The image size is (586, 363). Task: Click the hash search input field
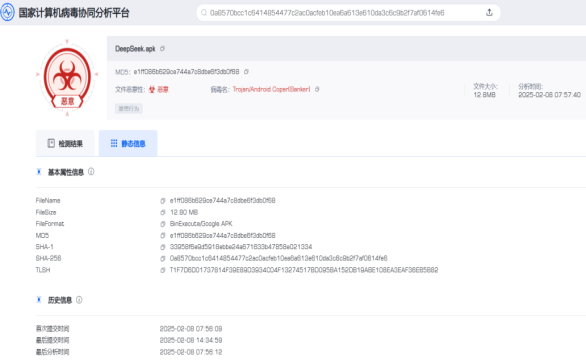[344, 13]
